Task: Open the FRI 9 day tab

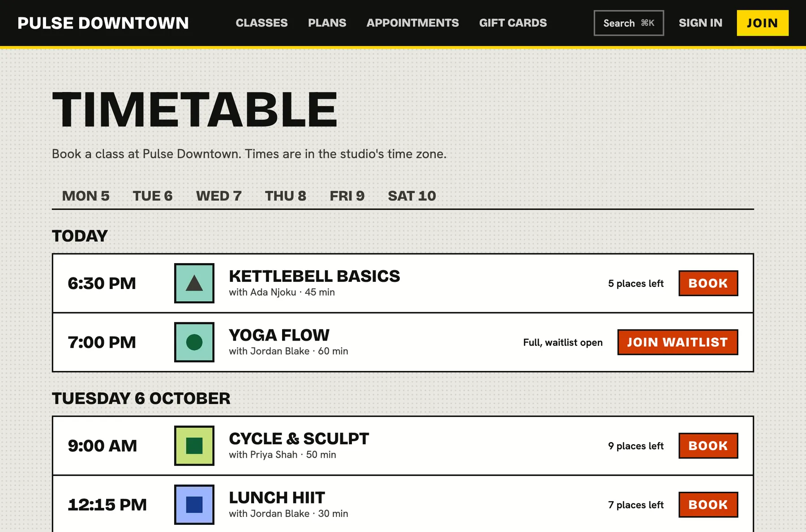Action: (x=347, y=196)
